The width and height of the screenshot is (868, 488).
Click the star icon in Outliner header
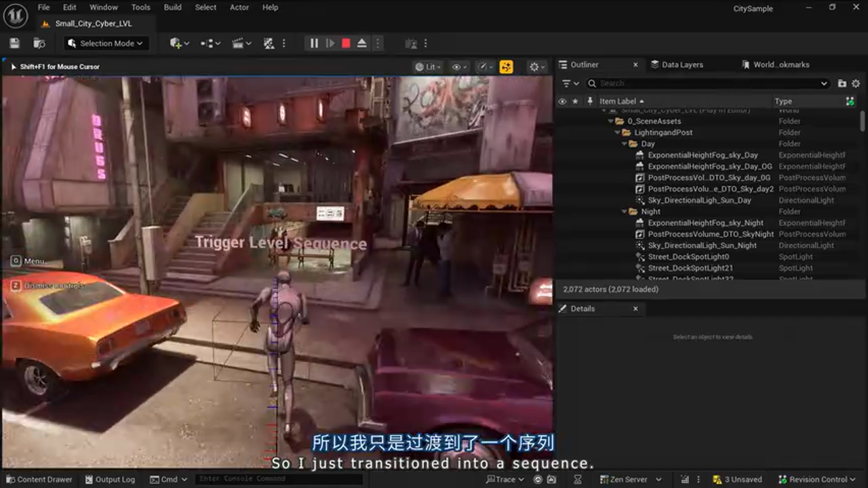coord(575,100)
